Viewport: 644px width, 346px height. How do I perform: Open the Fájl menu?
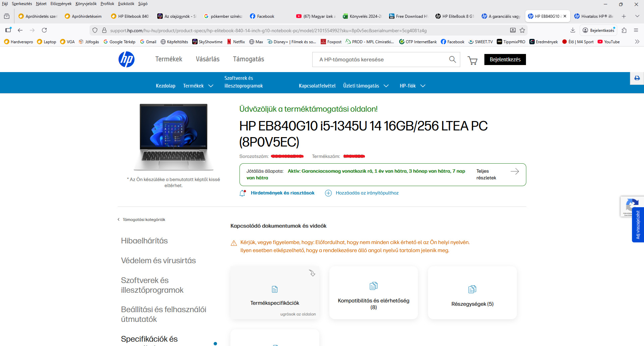pos(5,4)
